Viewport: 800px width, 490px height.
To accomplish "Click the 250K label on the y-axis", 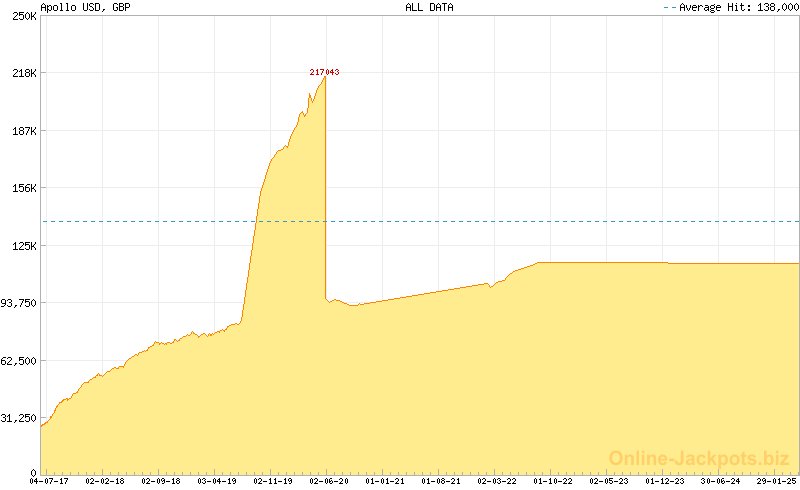I will point(23,16).
